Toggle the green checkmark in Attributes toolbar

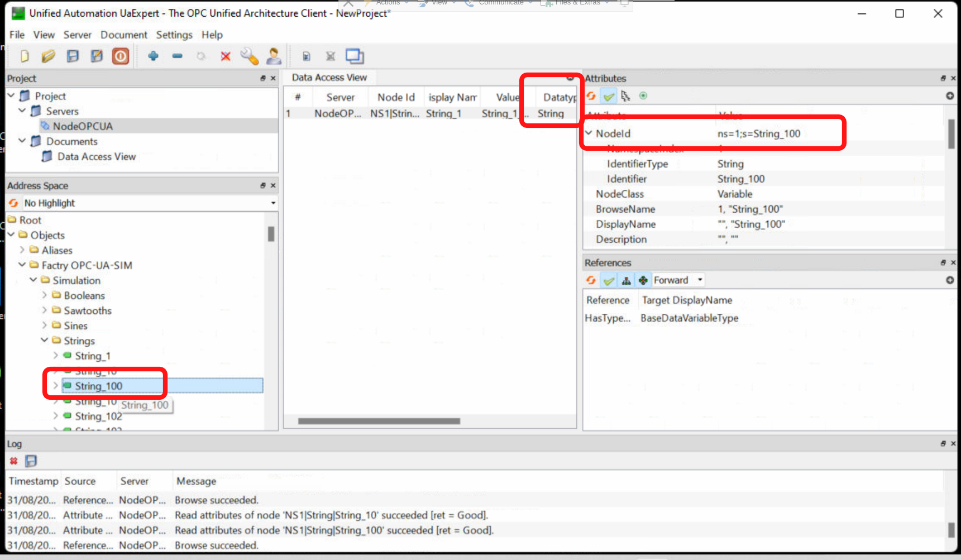pos(609,96)
